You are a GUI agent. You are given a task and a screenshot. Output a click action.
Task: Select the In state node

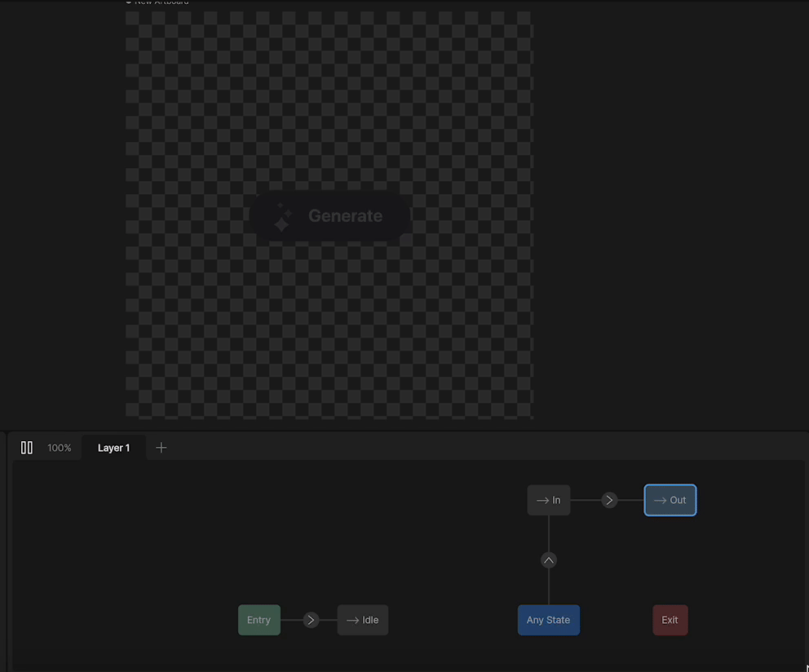click(x=549, y=500)
